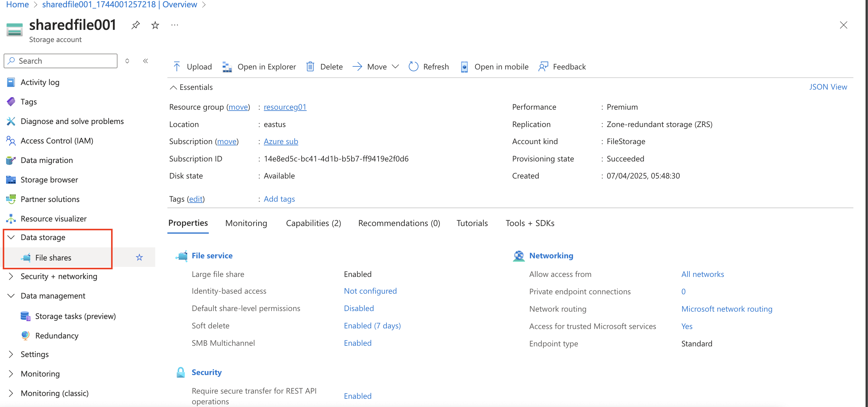Viewport: 868px width, 407px height.
Task: Click Disabled default share-level permissions
Action: click(x=359, y=309)
